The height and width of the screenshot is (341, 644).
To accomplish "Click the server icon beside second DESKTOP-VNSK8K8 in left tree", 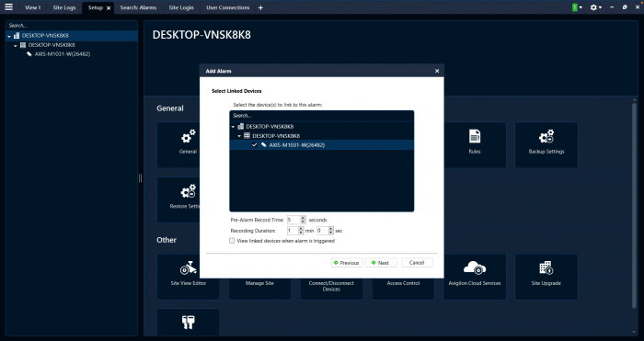I will tap(23, 45).
